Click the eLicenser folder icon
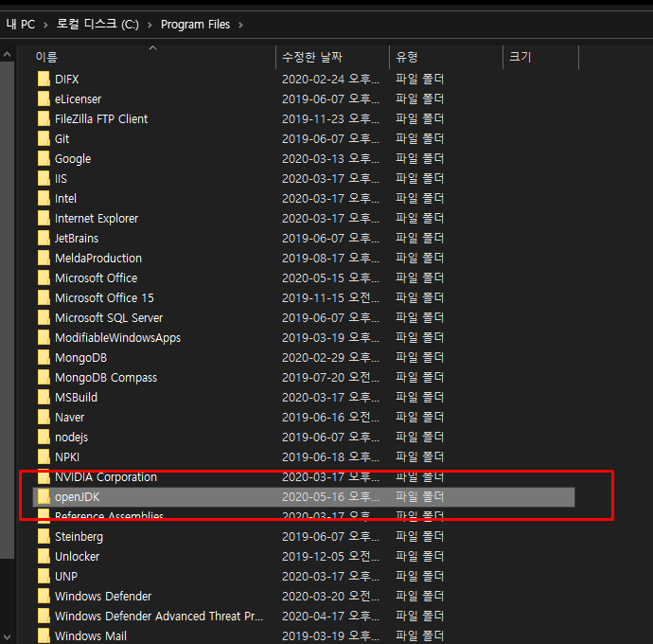 point(44,98)
